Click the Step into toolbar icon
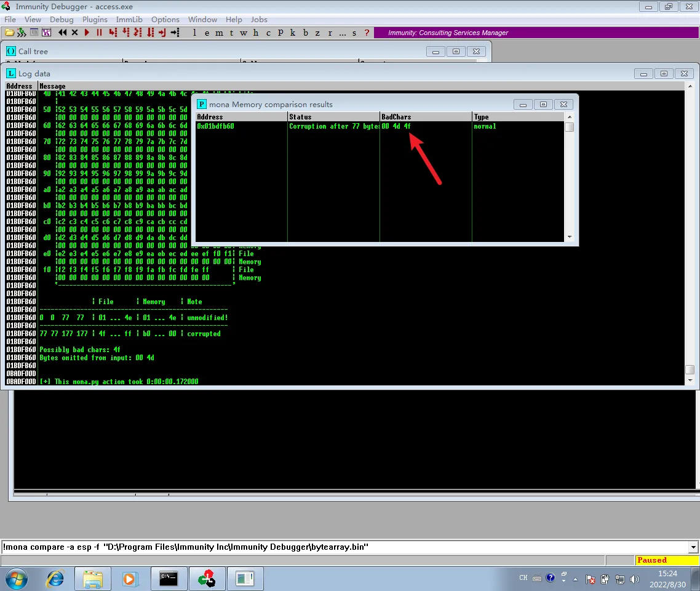The image size is (700, 591). (113, 33)
